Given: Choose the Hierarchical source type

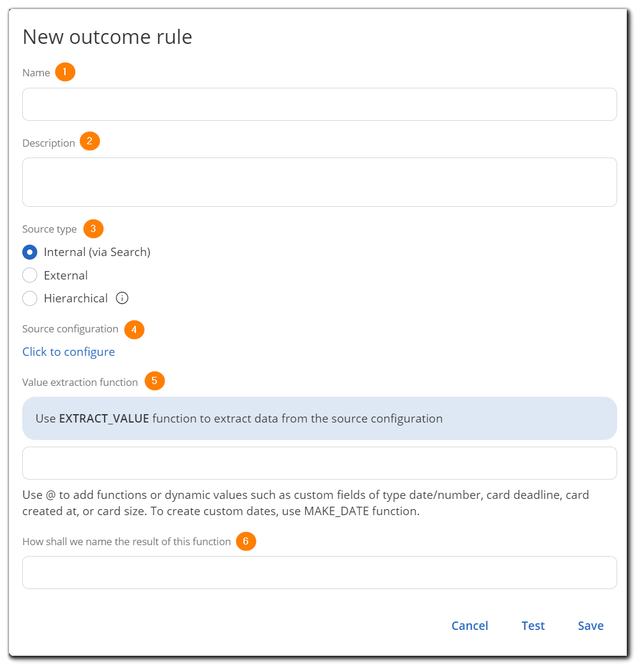Looking at the screenshot, I should click(x=29, y=298).
